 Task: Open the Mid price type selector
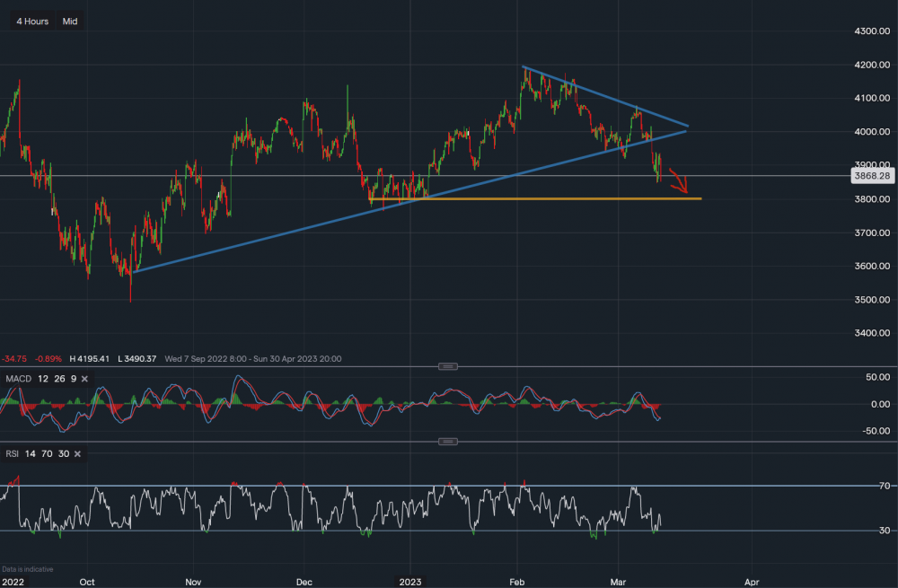pos(69,21)
